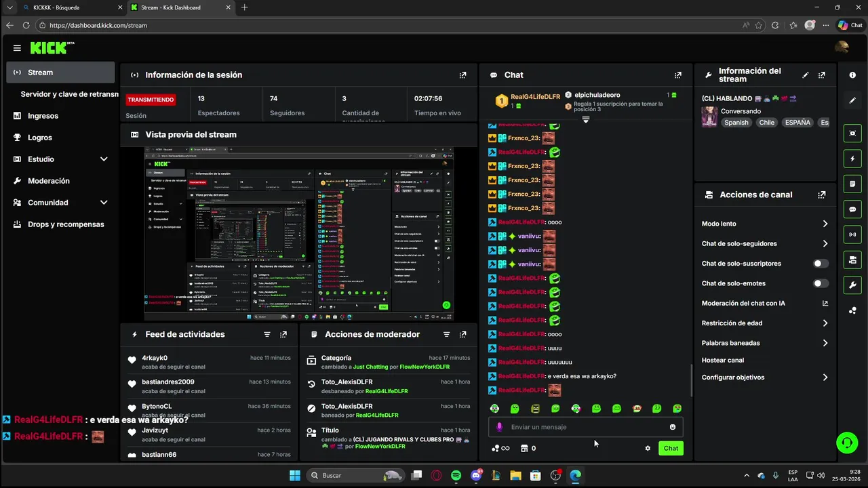
Task: Open Modo lento options chevron
Action: (825, 224)
